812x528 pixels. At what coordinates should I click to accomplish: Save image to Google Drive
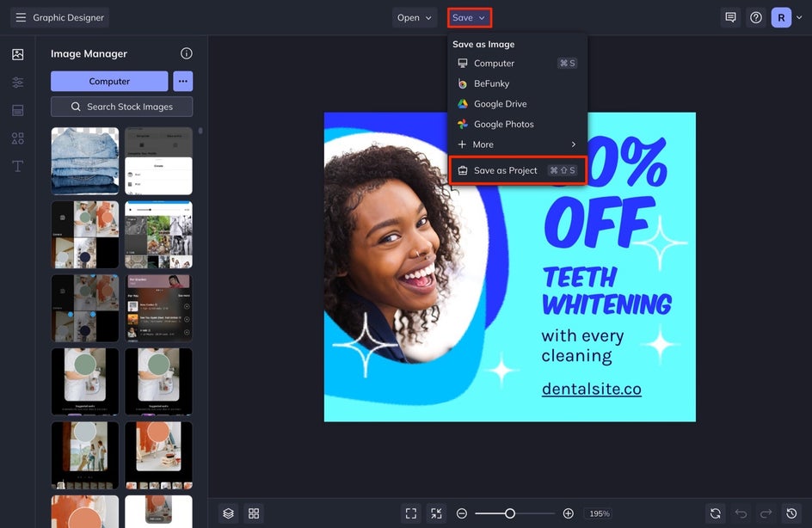click(x=500, y=104)
